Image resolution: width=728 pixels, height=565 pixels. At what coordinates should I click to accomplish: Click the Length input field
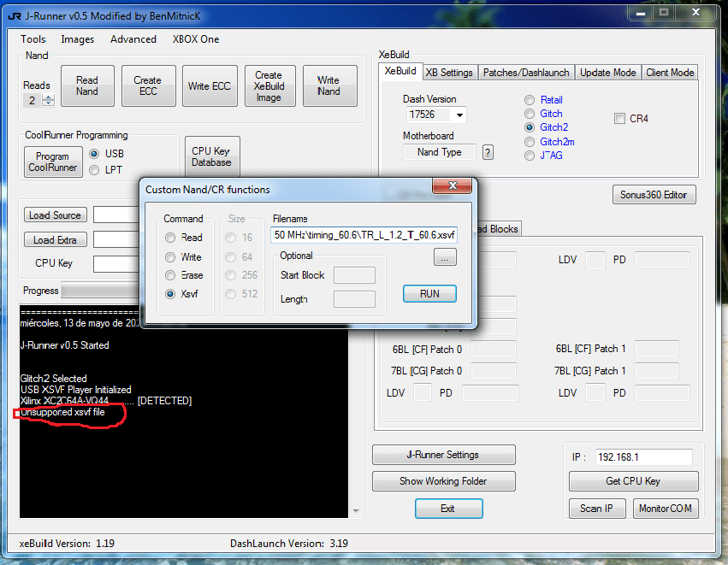(354, 299)
